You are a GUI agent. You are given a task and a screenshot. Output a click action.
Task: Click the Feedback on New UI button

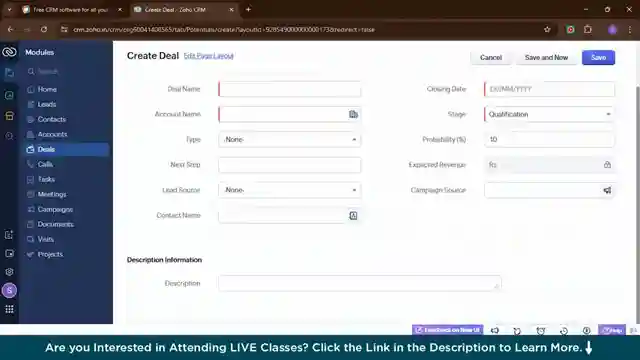coord(447,330)
